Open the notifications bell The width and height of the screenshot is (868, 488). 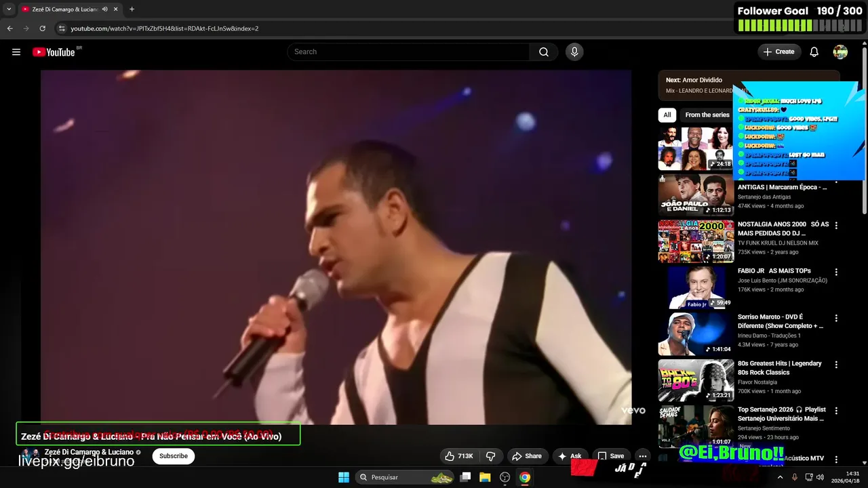click(x=814, y=52)
